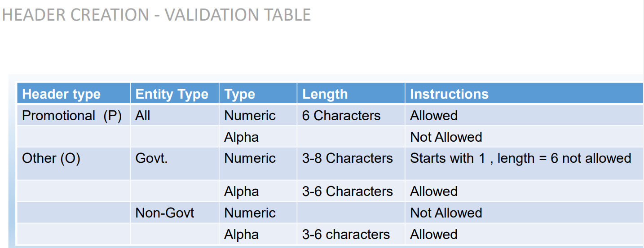Click "Numeric" in the Non-Govt row
The height and width of the screenshot is (248, 644).
tap(250, 213)
